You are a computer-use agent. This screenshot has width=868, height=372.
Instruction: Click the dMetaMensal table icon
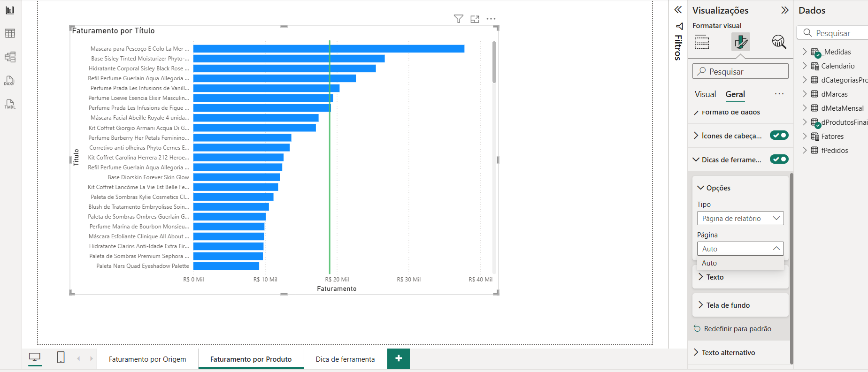pyautogui.click(x=814, y=108)
